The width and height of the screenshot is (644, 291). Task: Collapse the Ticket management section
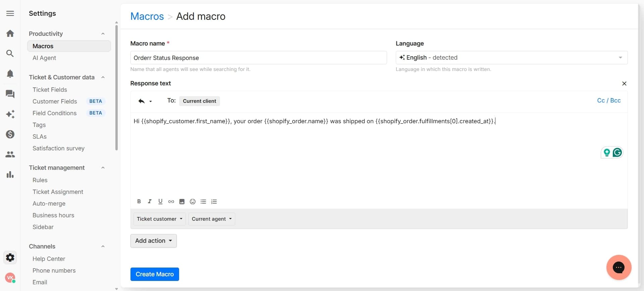click(x=103, y=168)
